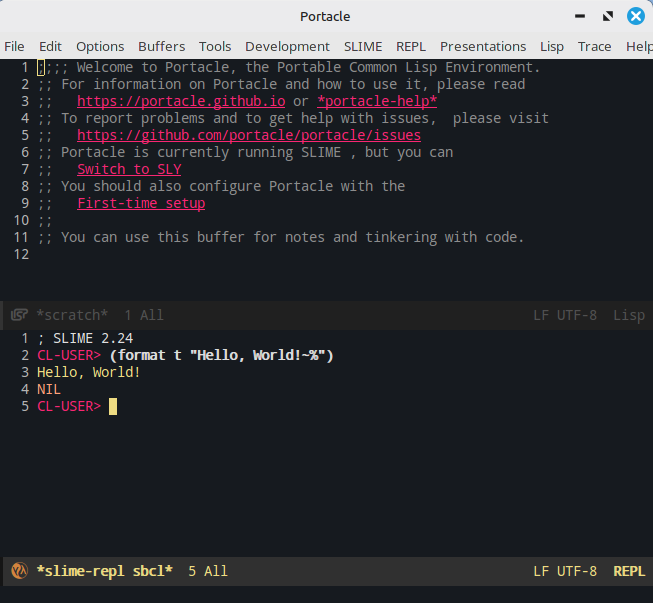The image size is (653, 603).
Task: Minimize the Portacle window
Action: pos(580,16)
